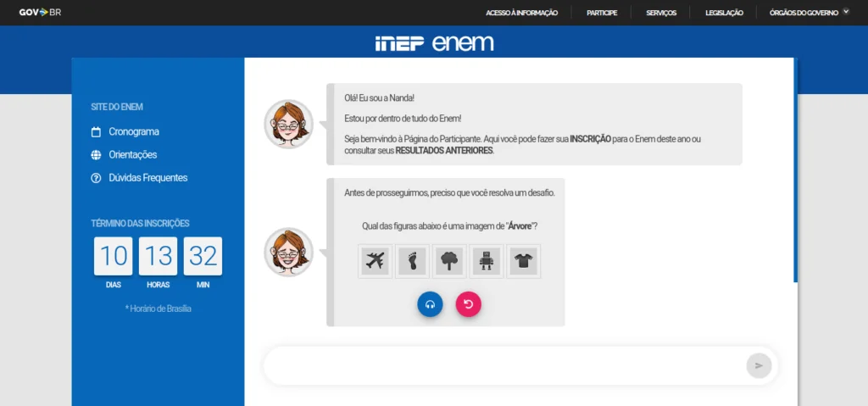
Task: Click the GOV.BR logo
Action: click(40, 12)
